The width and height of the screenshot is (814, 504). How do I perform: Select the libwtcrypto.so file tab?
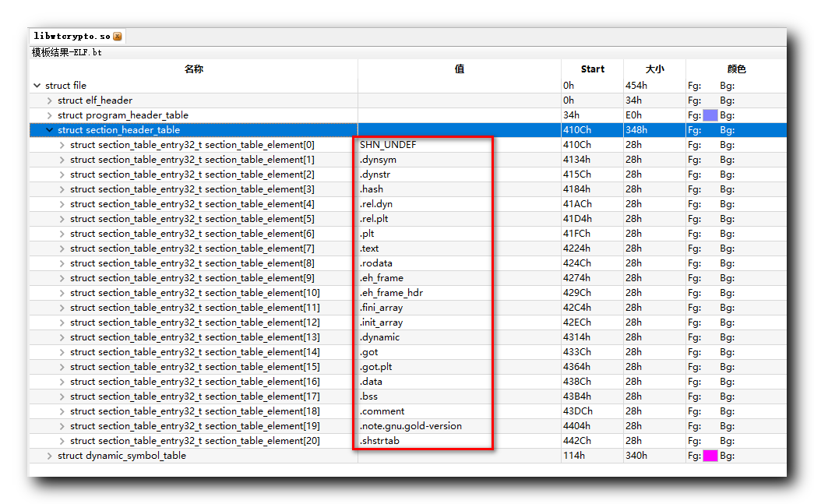(77, 37)
